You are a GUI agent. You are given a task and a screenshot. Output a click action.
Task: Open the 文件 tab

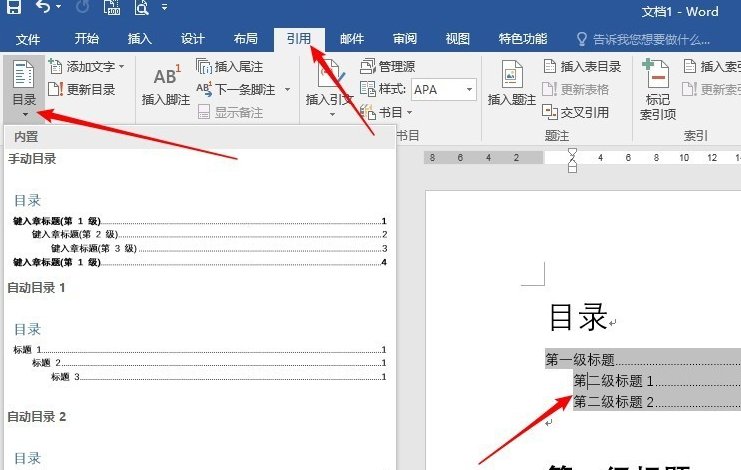pos(28,39)
